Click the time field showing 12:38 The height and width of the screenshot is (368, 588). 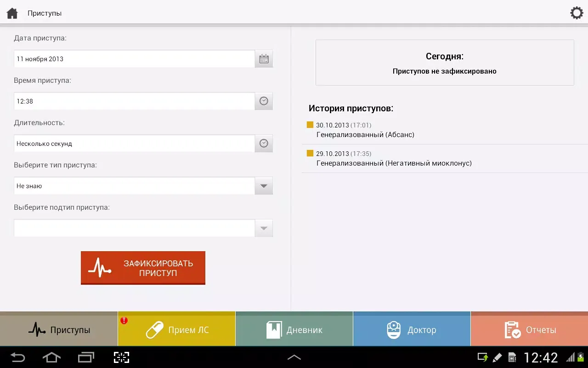(134, 101)
